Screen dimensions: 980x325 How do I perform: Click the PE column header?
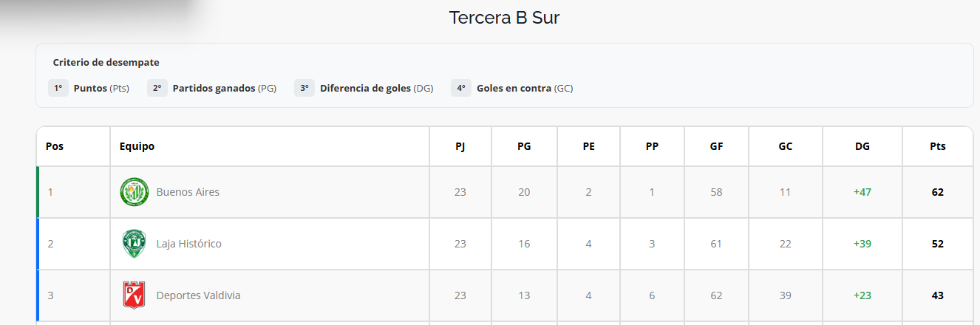point(589,146)
